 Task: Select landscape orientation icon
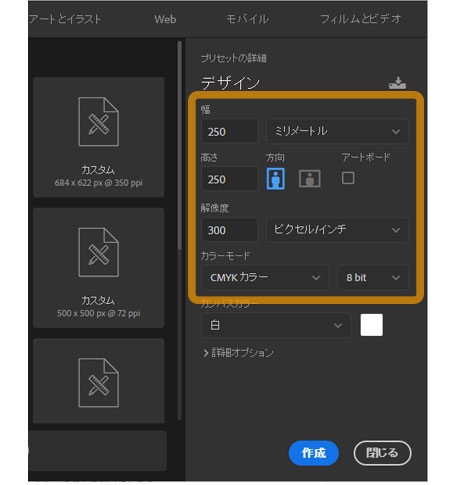pyautogui.click(x=310, y=179)
